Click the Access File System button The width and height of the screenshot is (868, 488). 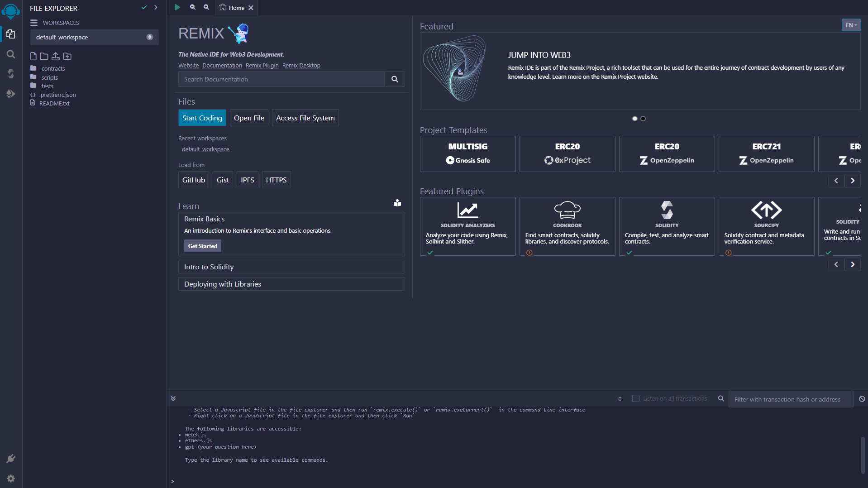pos(305,118)
